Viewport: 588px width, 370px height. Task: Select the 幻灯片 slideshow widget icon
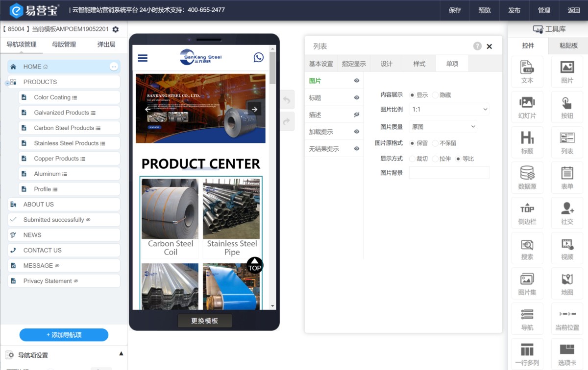tap(527, 107)
